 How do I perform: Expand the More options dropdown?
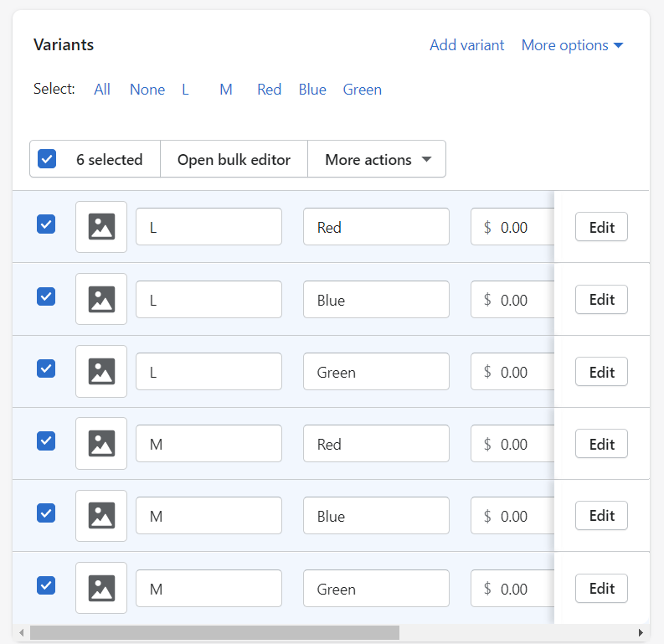pos(572,45)
